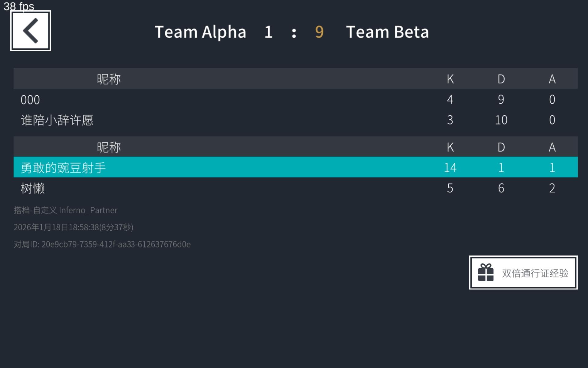This screenshot has width=588, height=368.
Task: Click Team Beta's score of 9
Action: tap(319, 32)
